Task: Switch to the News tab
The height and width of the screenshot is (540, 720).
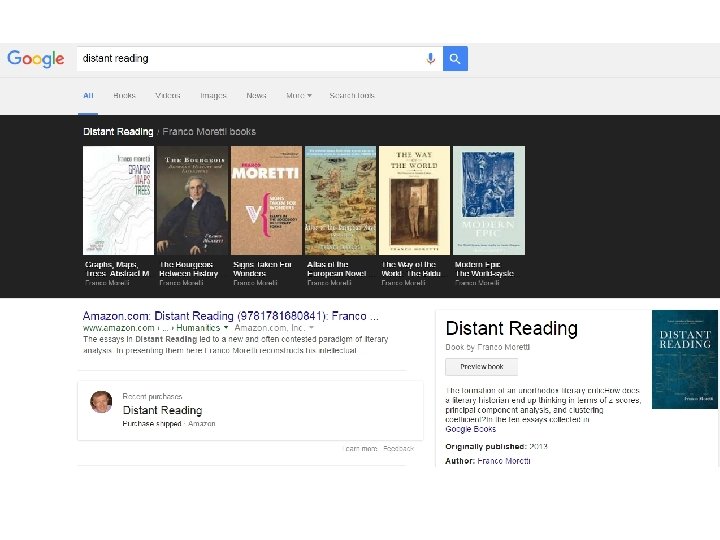Action: (256, 96)
